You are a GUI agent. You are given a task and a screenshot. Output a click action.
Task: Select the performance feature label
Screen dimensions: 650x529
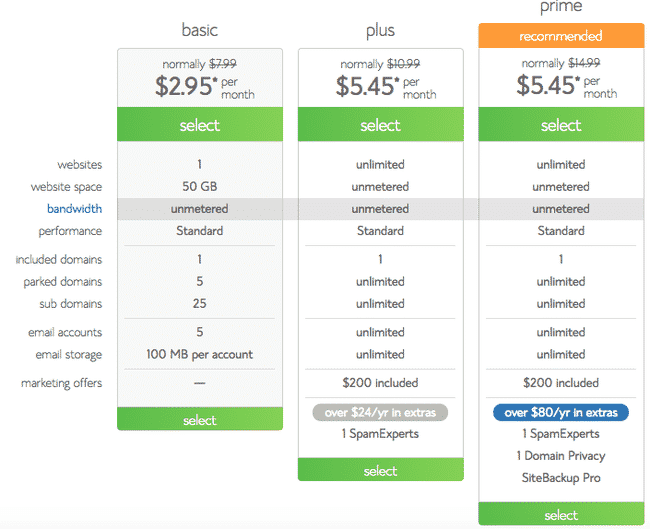tap(70, 231)
